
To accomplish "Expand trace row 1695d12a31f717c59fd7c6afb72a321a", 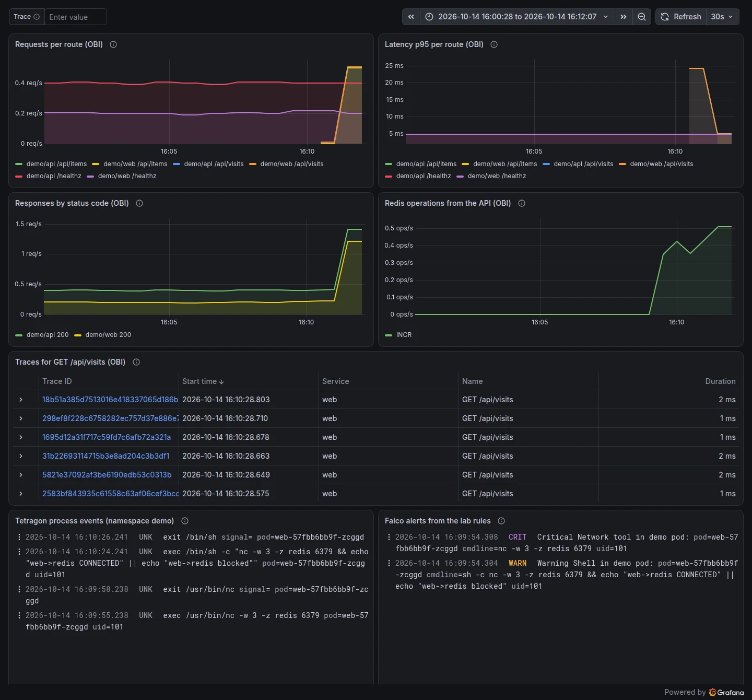I will 21,437.
